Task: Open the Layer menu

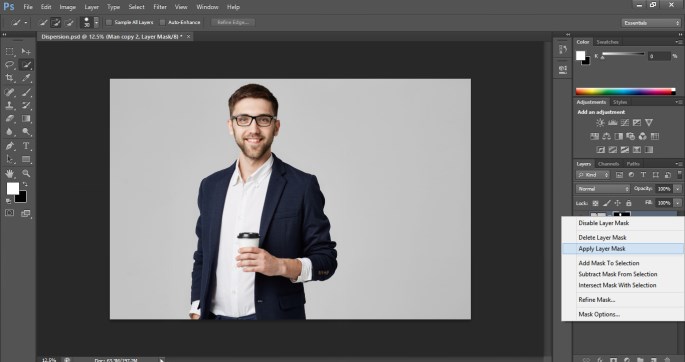Action: click(x=91, y=7)
